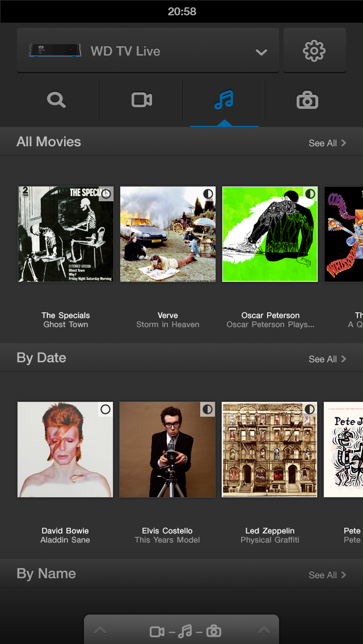This screenshot has height=644, width=363.
Task: Open the search icon
Action: [56, 99]
